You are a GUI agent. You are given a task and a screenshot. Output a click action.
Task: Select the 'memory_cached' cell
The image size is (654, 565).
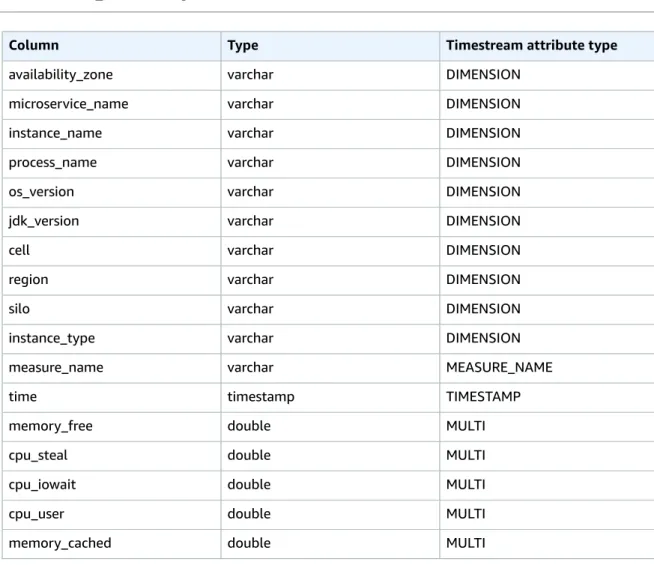(x=112, y=544)
